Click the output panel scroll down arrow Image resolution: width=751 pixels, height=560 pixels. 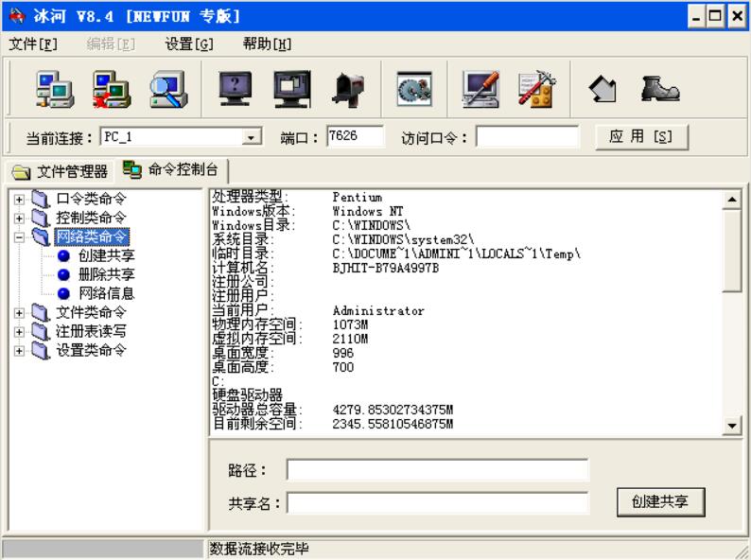pos(731,426)
